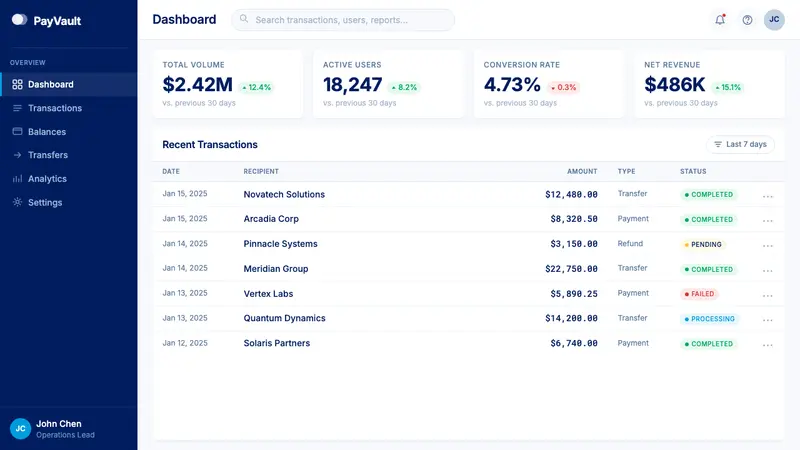Click the Analytics bar chart icon
This screenshot has height=450, width=800.
click(17, 179)
